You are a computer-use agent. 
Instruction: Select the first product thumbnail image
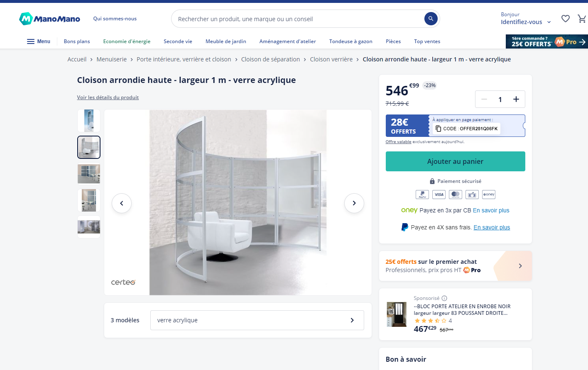click(x=89, y=121)
